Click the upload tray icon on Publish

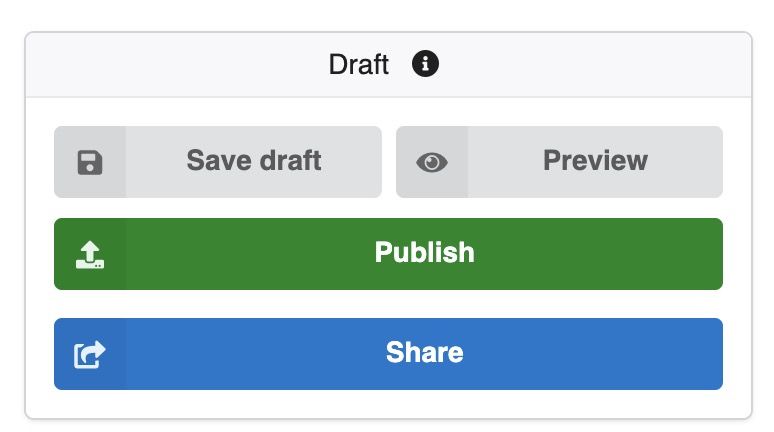[90, 255]
